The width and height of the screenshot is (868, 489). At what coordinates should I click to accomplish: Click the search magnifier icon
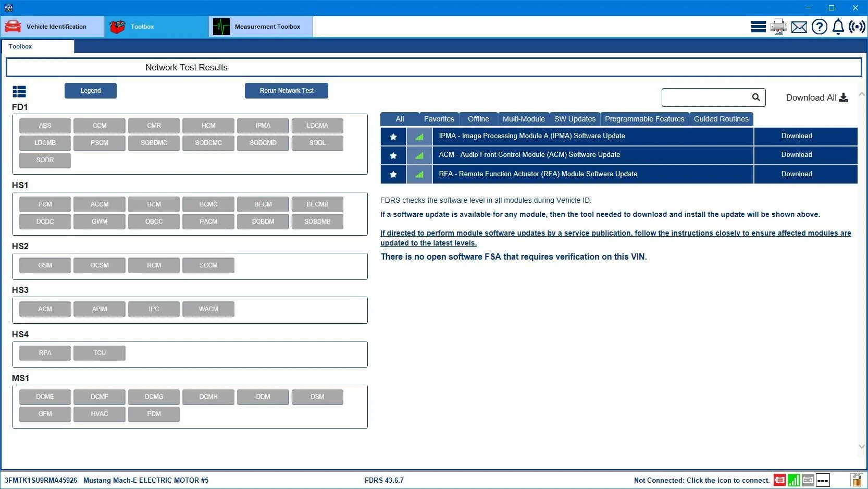coord(756,97)
